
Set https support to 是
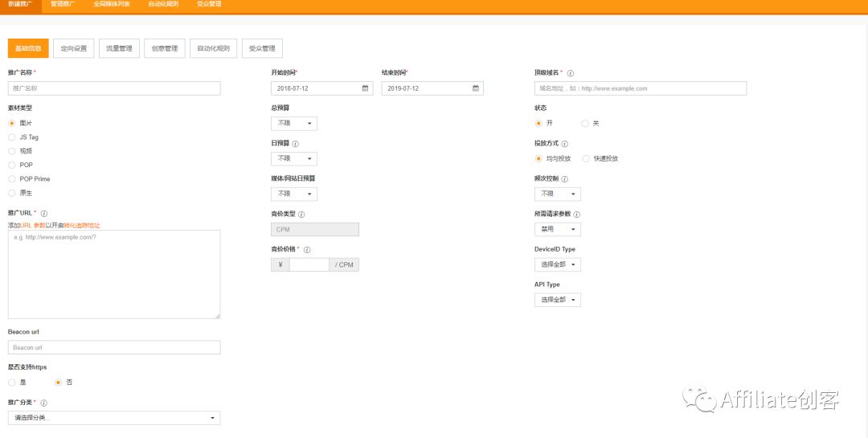click(x=11, y=382)
